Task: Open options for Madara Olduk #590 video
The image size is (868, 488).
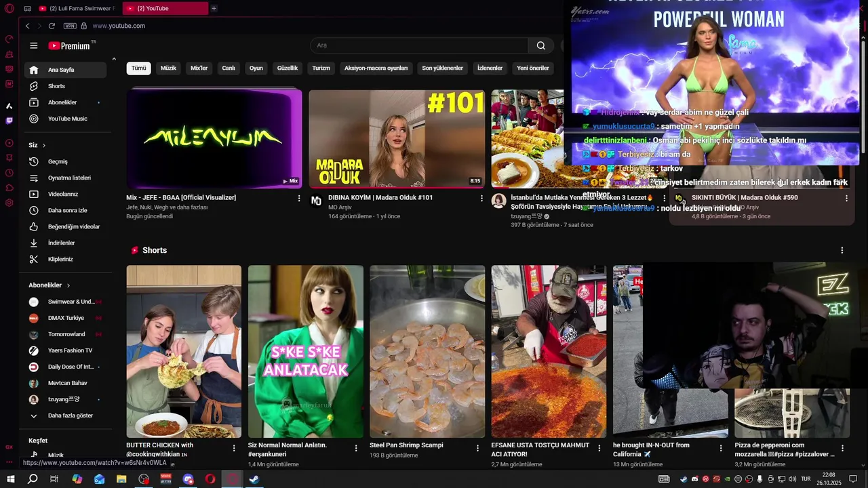Action: (x=846, y=199)
